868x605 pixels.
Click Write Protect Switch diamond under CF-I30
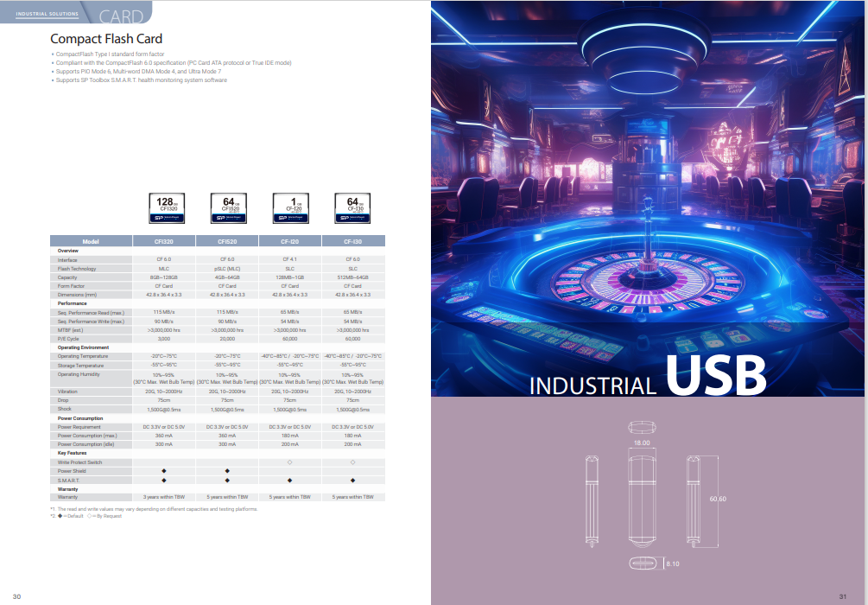point(352,462)
